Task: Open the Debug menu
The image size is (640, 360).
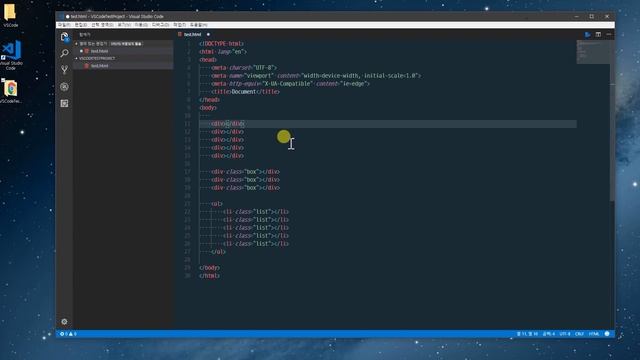Action: [160, 25]
